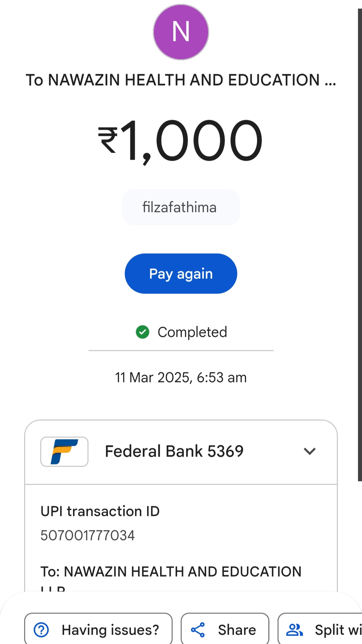Tap the filzafathima note chip

pyautogui.click(x=181, y=207)
